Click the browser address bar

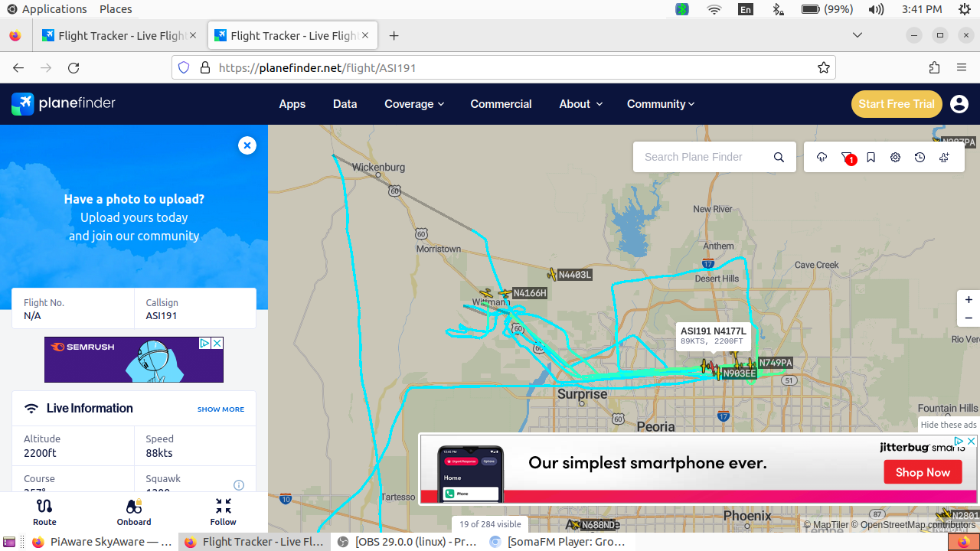(x=504, y=67)
